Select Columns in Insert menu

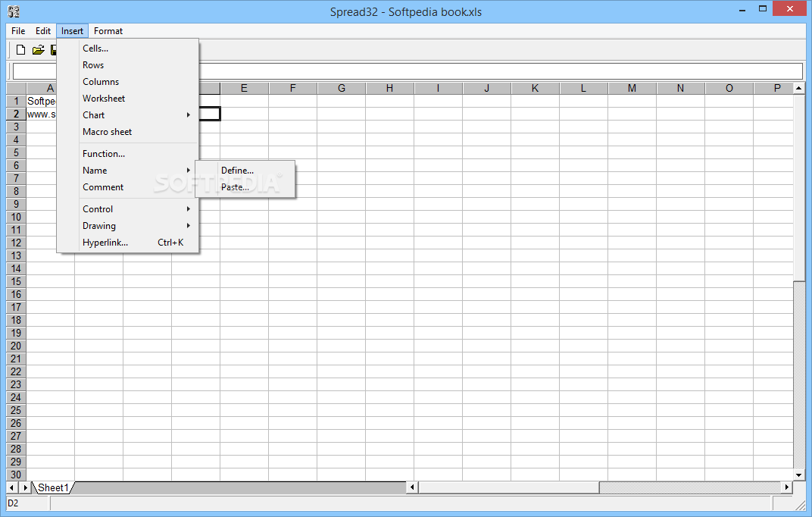pyautogui.click(x=127, y=82)
